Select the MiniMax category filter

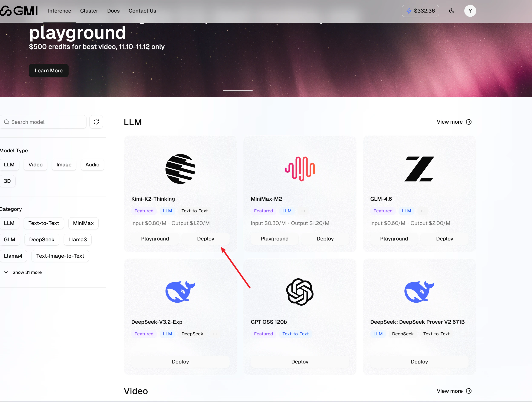(83, 223)
